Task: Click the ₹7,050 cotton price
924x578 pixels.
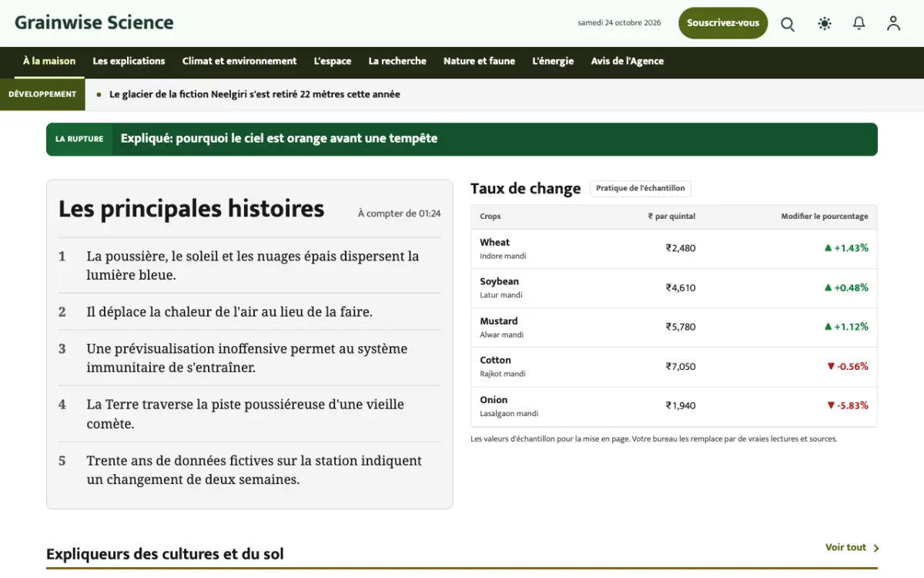Action: pos(681,367)
